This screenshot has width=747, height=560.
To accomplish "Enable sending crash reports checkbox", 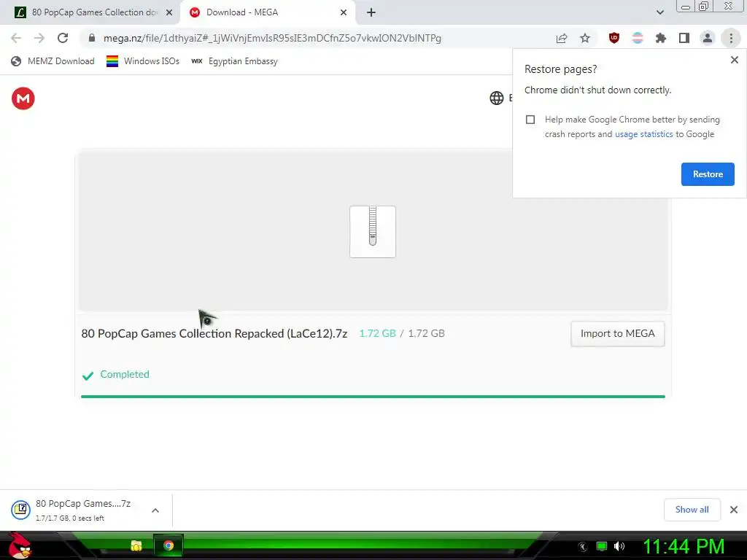I will coord(530,120).
